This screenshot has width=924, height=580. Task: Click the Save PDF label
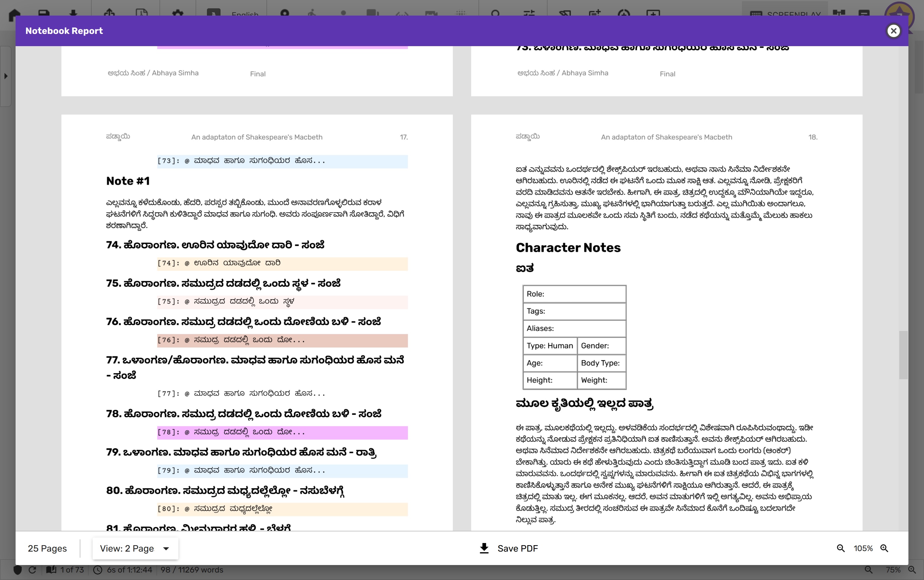517,548
